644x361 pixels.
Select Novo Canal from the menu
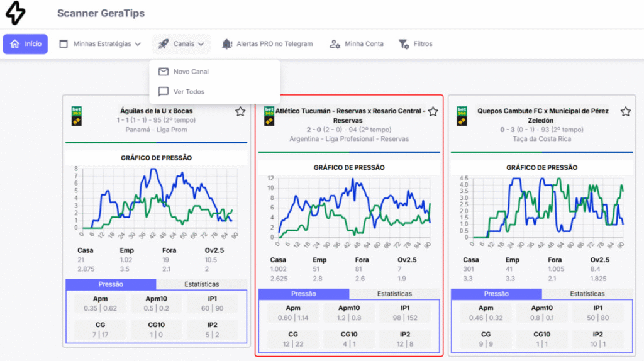pos(191,72)
